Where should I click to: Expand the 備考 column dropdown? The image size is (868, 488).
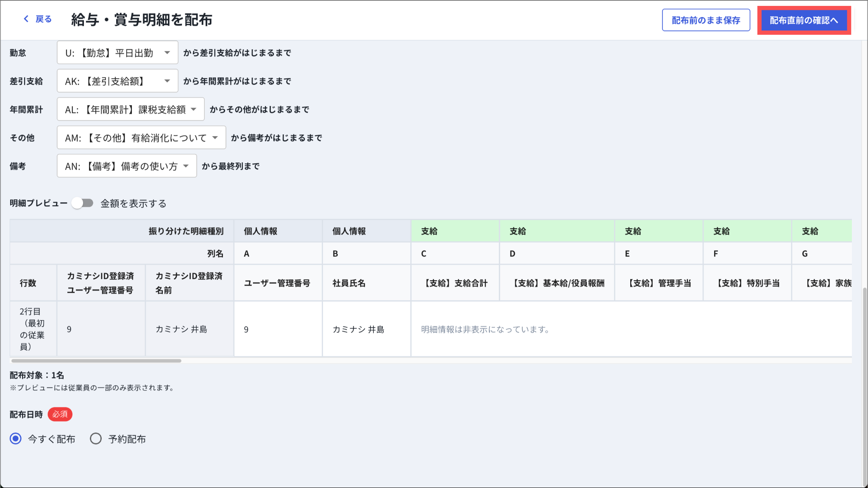(x=127, y=166)
